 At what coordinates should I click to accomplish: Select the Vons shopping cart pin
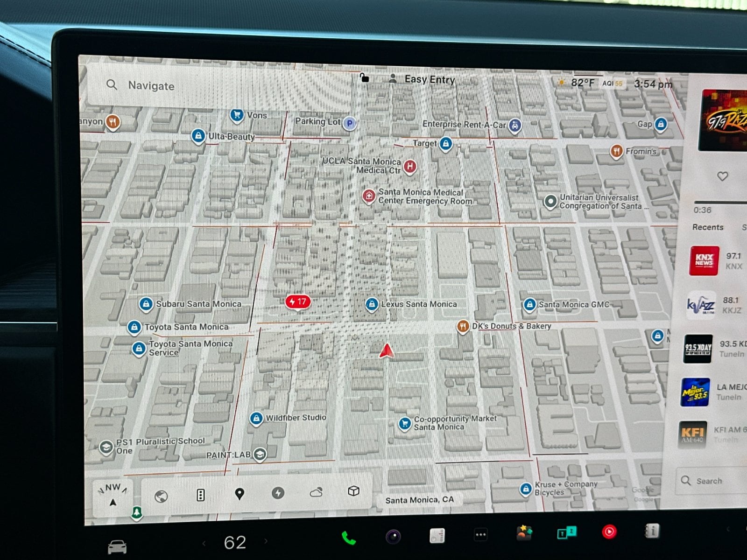(x=237, y=115)
